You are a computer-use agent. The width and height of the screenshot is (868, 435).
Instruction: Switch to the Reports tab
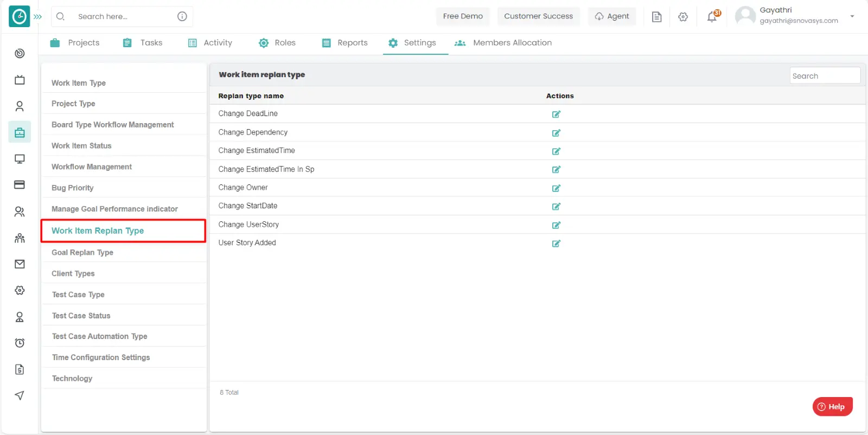pyautogui.click(x=344, y=43)
